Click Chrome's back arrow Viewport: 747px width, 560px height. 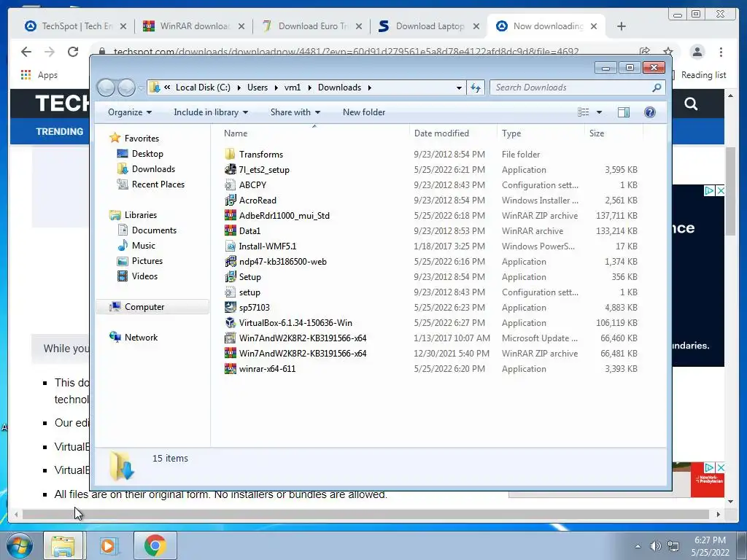26,52
